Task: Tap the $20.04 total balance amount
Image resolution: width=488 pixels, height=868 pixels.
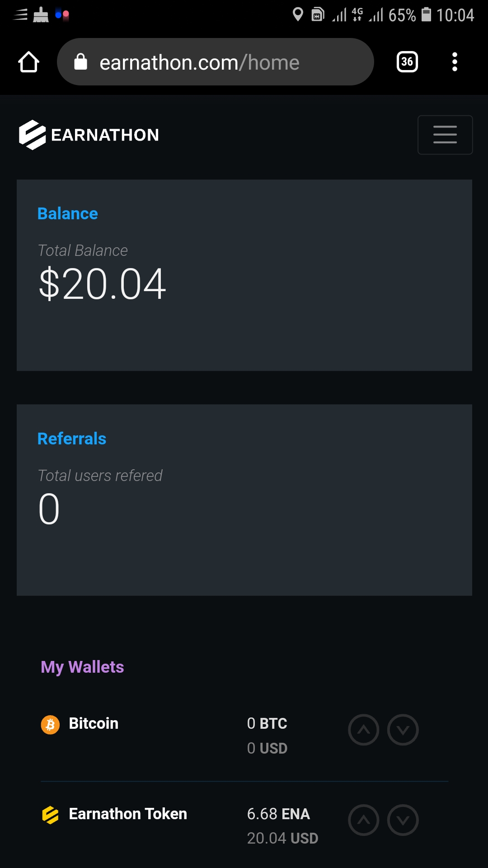Action: (103, 284)
